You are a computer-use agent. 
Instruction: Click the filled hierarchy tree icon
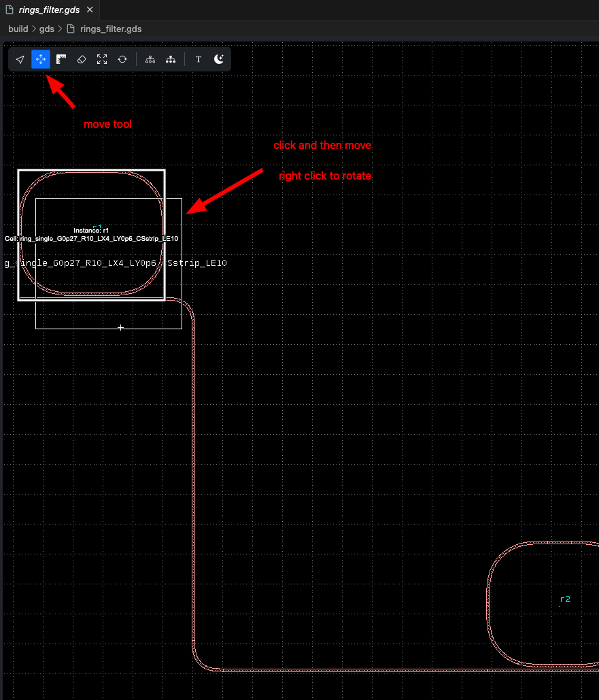tap(171, 59)
